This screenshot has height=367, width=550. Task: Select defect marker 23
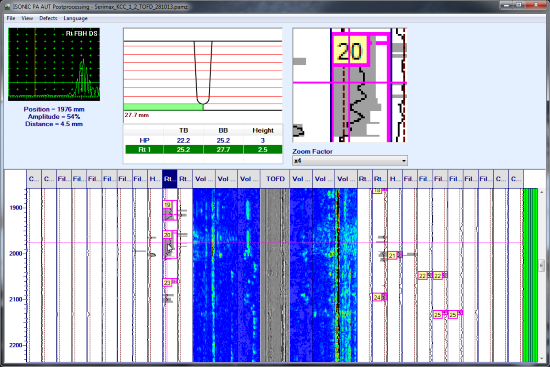point(167,283)
